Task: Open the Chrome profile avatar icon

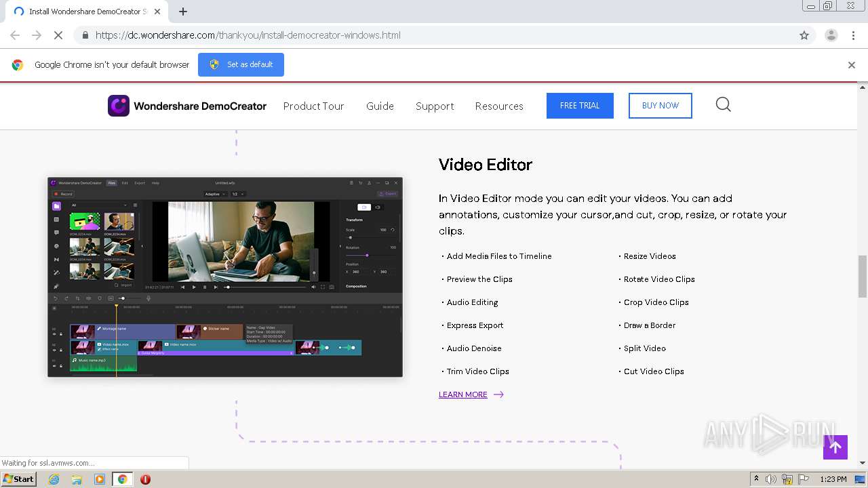Action: pos(831,35)
